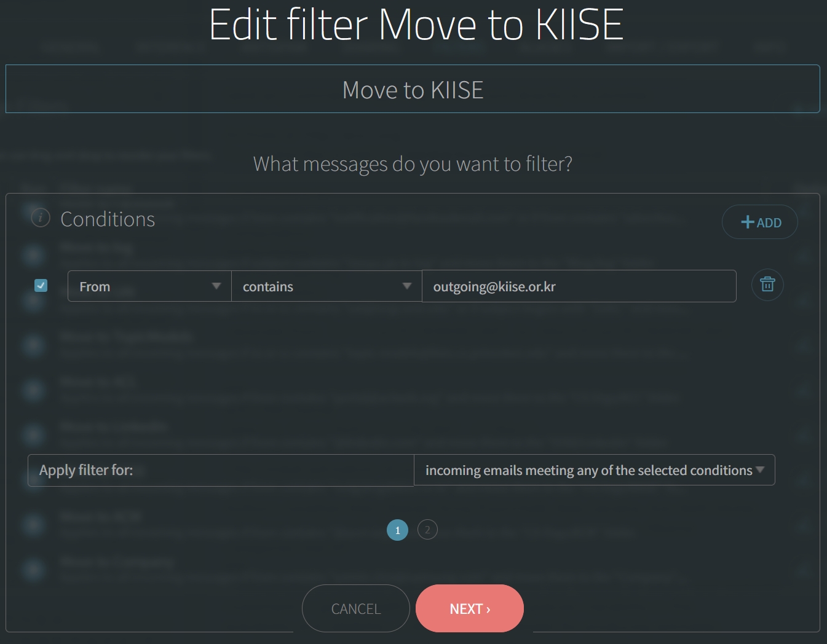Open the From field dropdown
The width and height of the screenshot is (827, 644).
[x=149, y=286]
